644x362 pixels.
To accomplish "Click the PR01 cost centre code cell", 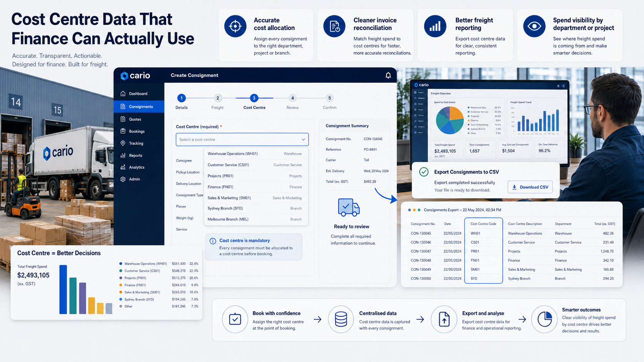I will click(x=475, y=251).
